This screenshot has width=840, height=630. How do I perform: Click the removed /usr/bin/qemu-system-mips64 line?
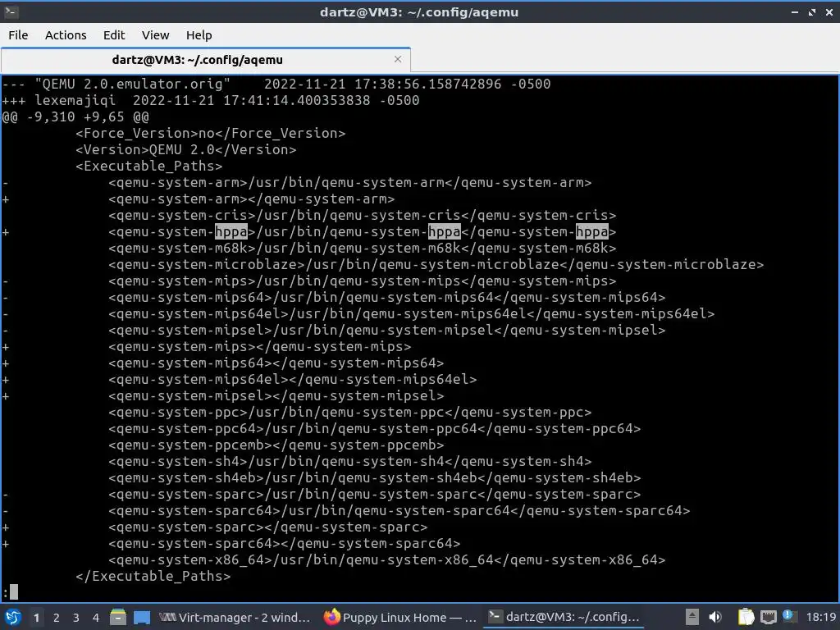[387, 297]
